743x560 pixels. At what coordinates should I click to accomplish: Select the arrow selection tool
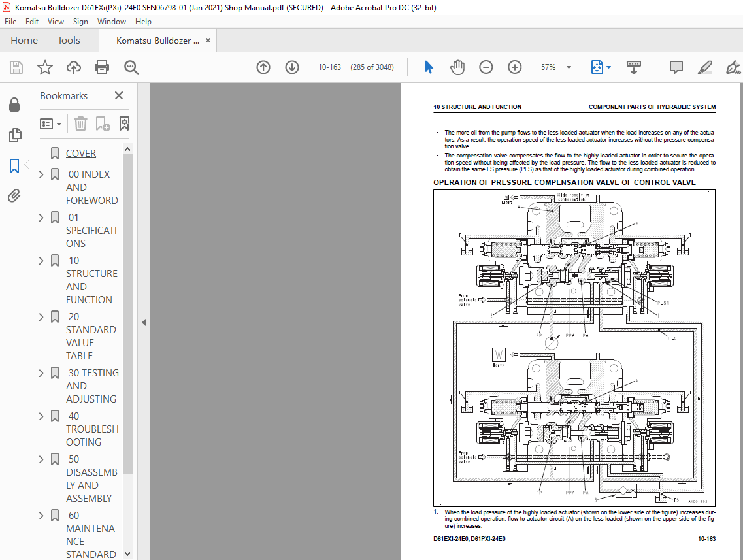coord(429,67)
